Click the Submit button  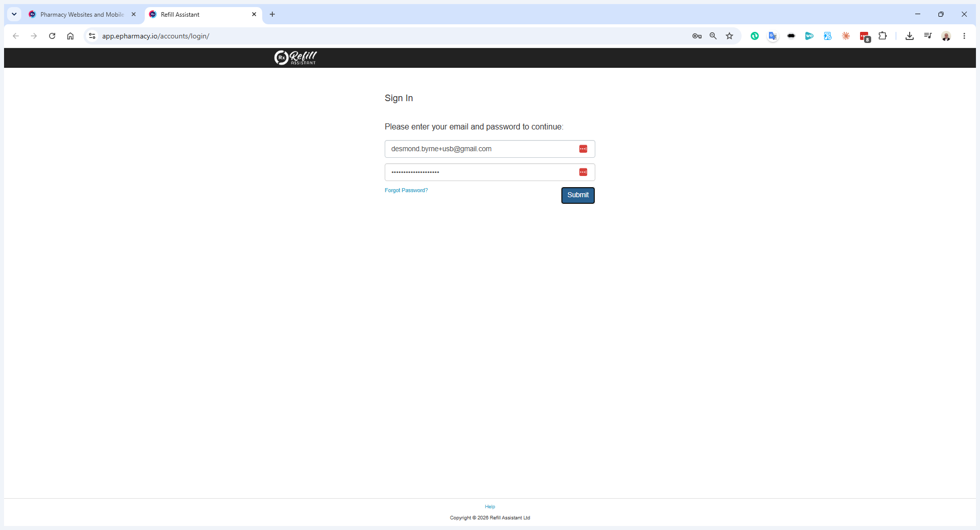coord(578,195)
